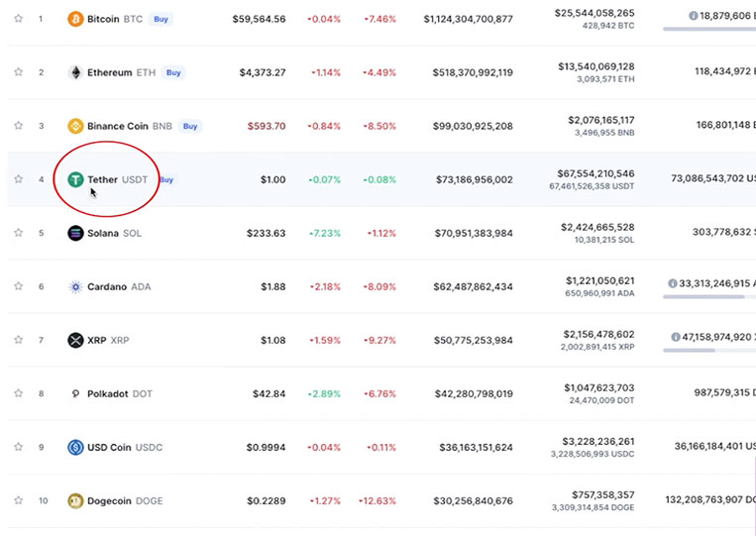This screenshot has height=536, width=756.
Task: Click the Dogecoin logo icon
Action: tap(75, 500)
